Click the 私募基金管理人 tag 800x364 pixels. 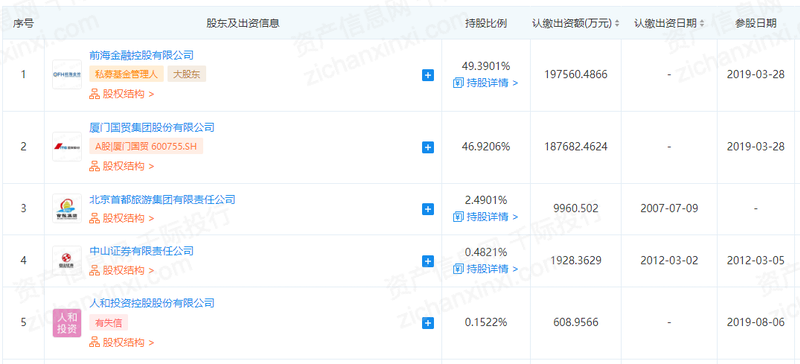(x=127, y=75)
